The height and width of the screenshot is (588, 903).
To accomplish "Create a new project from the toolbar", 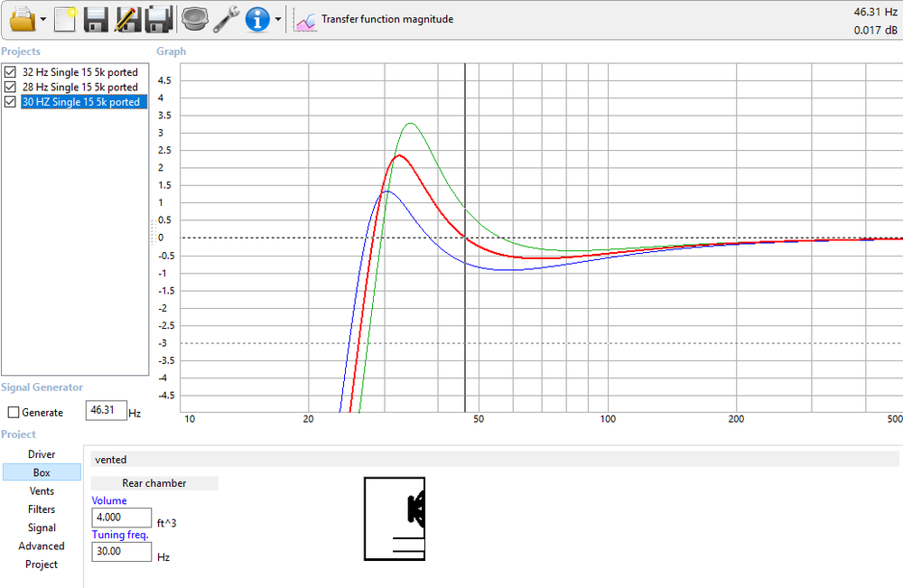I will pyautogui.click(x=65, y=19).
